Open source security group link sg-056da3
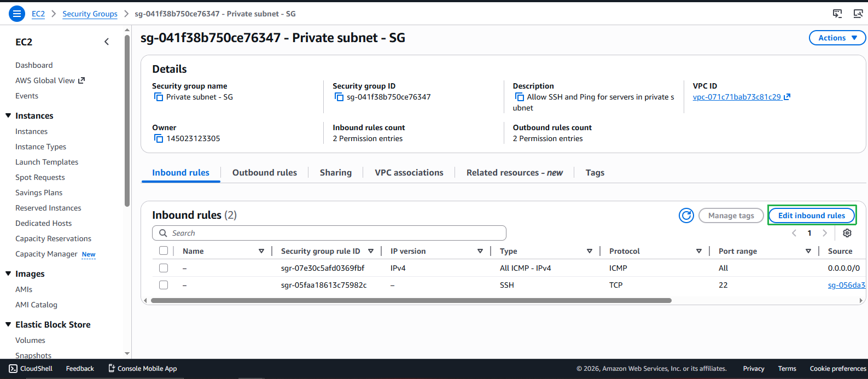 [x=847, y=285]
